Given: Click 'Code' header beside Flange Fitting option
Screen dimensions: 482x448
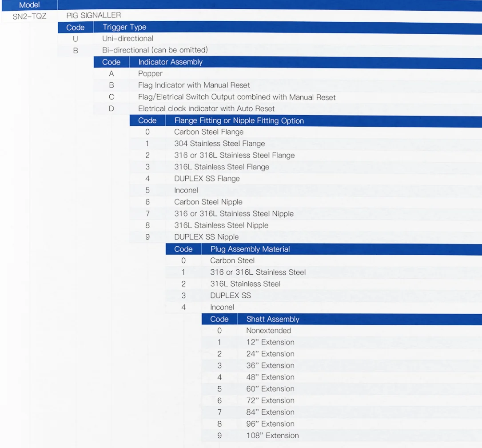Looking at the screenshot, I should coord(147,120).
